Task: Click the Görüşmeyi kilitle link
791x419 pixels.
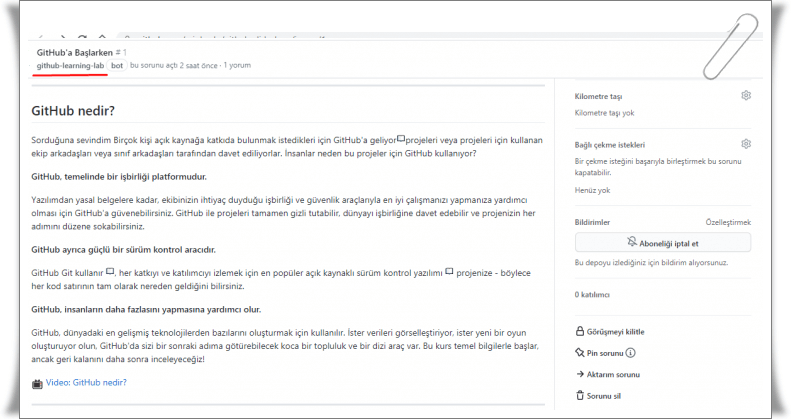Action: coord(615,332)
